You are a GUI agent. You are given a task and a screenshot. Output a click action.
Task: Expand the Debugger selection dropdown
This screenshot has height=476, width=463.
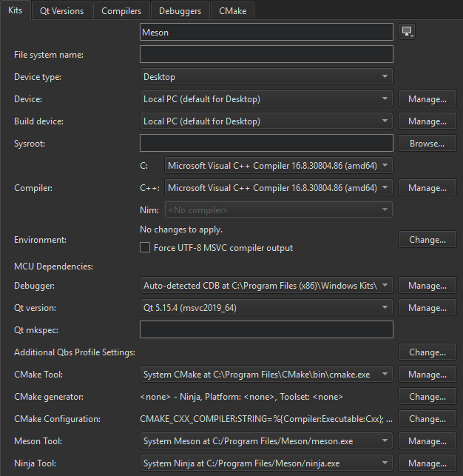click(266, 285)
